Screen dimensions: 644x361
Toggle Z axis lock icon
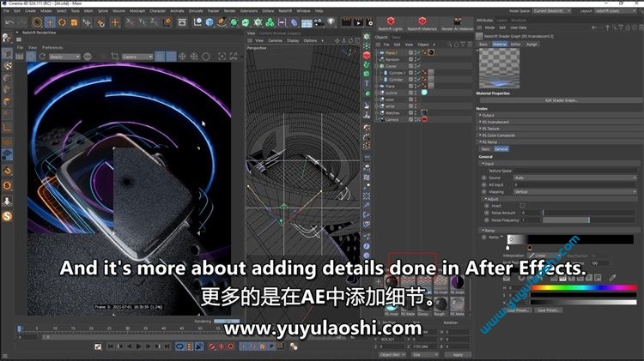154,22
